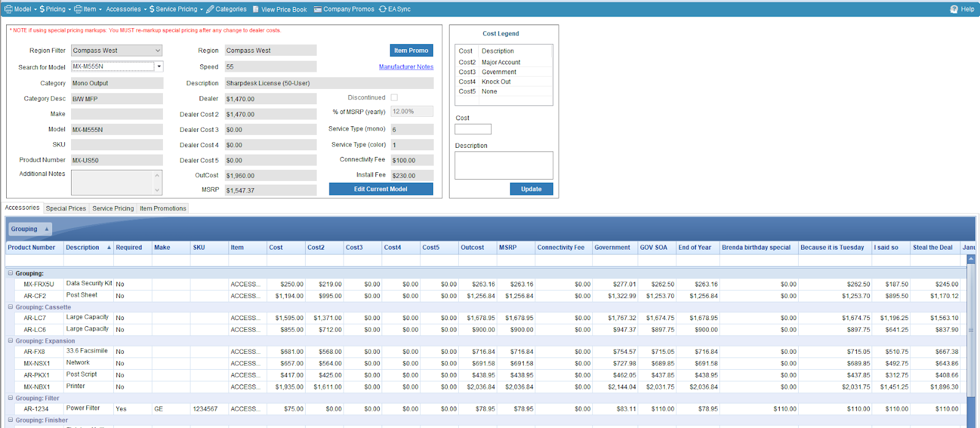Collapse the Cassette grouping
The height and width of the screenshot is (428, 980).
tap(10, 307)
